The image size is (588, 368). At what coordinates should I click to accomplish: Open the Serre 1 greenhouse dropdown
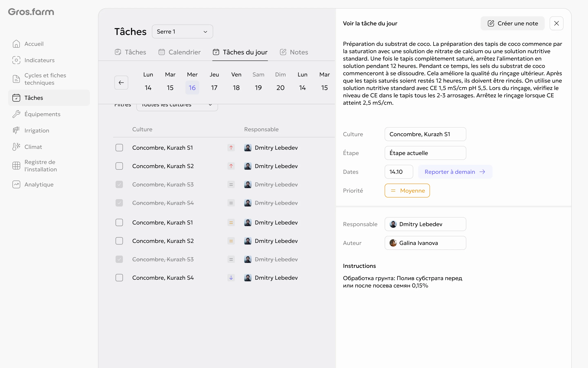coord(183,32)
